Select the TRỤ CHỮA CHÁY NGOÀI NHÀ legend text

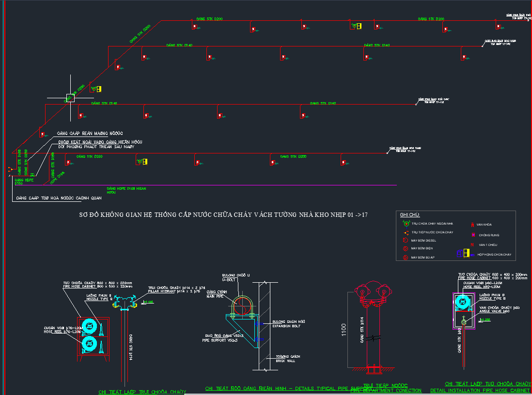(x=432, y=224)
